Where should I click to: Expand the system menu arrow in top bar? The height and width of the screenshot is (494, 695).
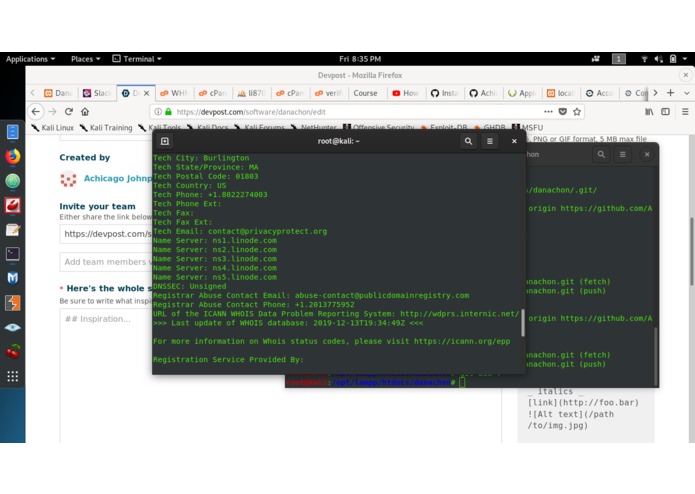(x=685, y=58)
